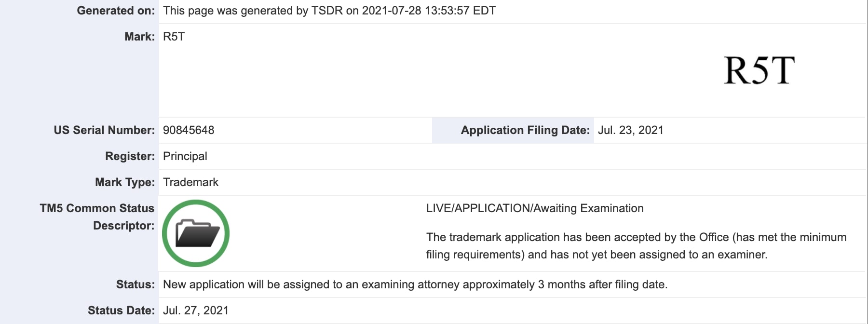Click the trademark application accepted description paragraph
The width and height of the screenshot is (868, 324).
[637, 246]
